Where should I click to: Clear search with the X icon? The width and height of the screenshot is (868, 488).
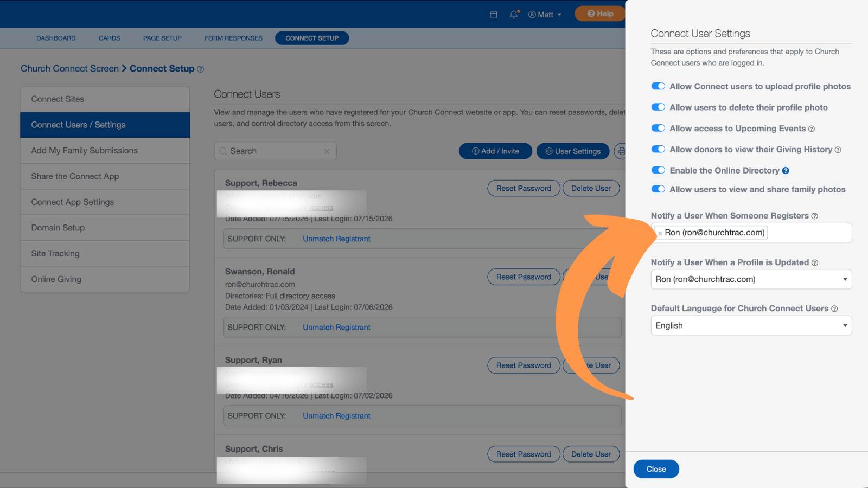pyautogui.click(x=327, y=151)
